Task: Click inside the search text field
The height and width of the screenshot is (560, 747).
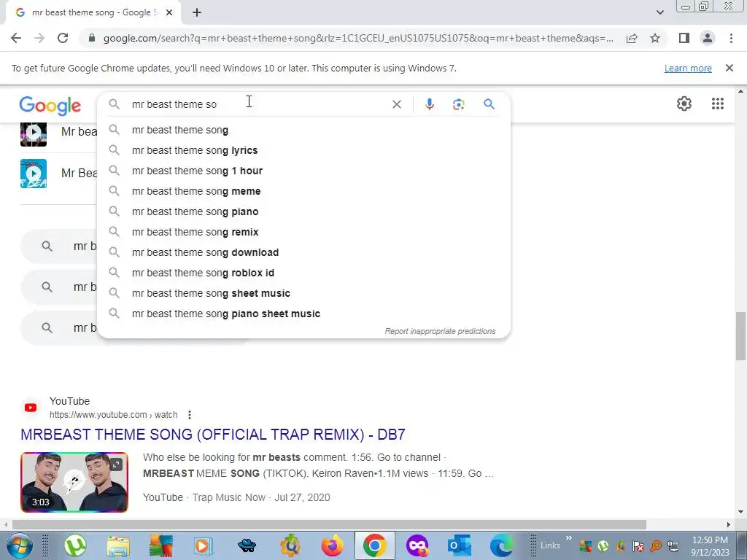Action: tap(258, 104)
